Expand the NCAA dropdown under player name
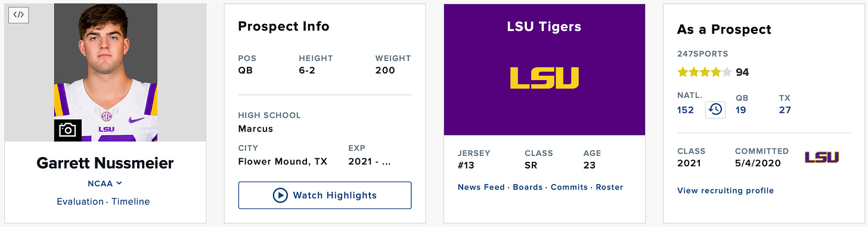The height and width of the screenshot is (227, 868). (105, 183)
